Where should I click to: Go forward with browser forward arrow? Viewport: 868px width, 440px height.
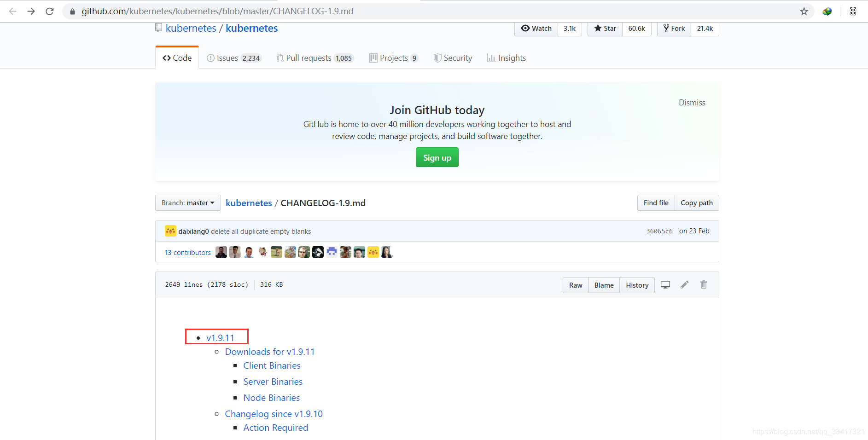click(31, 11)
